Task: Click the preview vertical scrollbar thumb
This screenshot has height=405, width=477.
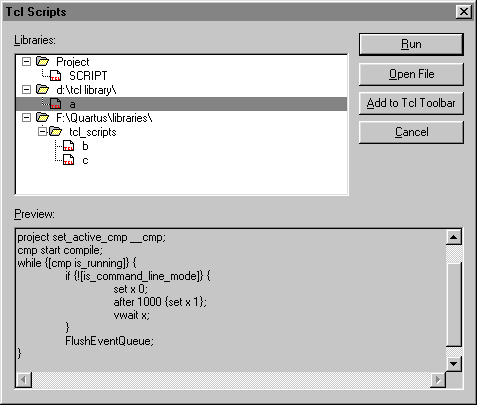Action: tap(453, 304)
